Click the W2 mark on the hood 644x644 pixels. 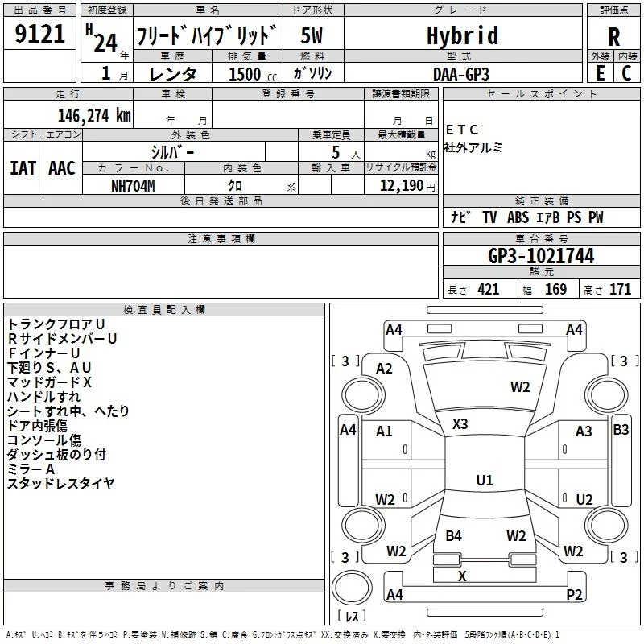pyautogui.click(x=520, y=387)
